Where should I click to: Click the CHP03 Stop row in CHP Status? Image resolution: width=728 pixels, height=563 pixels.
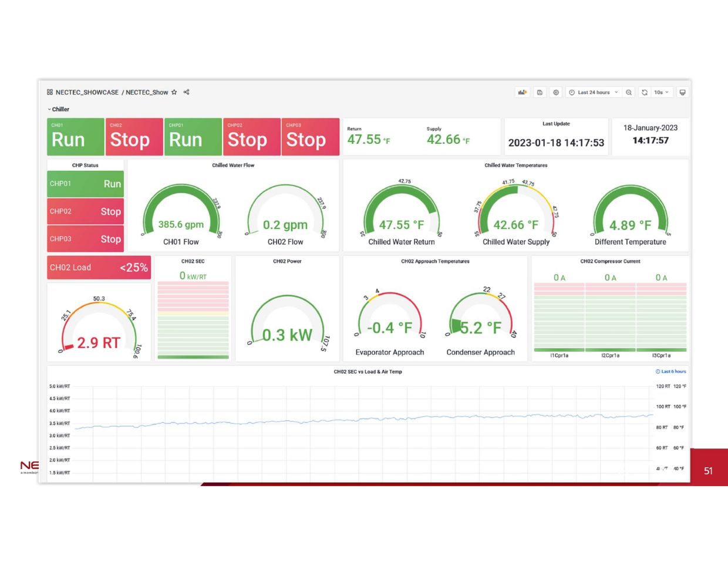tap(86, 239)
